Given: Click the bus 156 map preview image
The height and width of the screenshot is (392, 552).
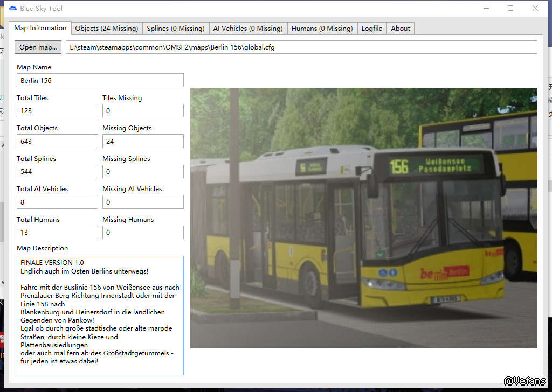Looking at the screenshot, I should [364, 218].
